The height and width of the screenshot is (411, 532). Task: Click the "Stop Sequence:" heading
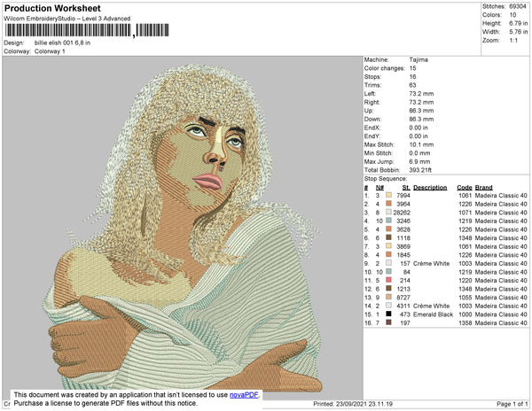tap(386, 179)
